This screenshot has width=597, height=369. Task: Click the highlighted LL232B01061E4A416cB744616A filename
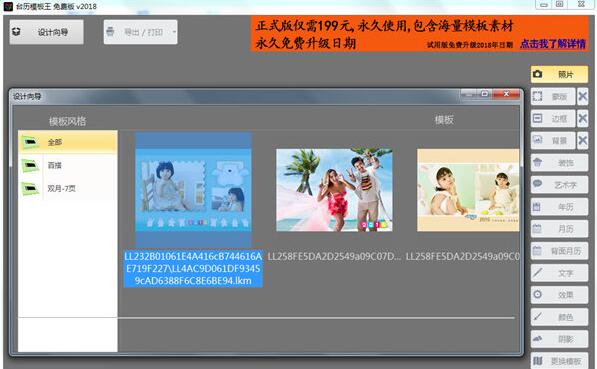coord(193,268)
